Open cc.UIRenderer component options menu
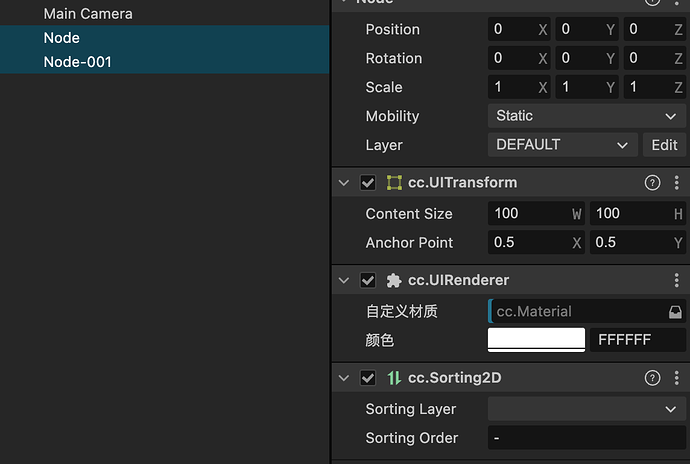The height and width of the screenshot is (464, 690). [677, 281]
